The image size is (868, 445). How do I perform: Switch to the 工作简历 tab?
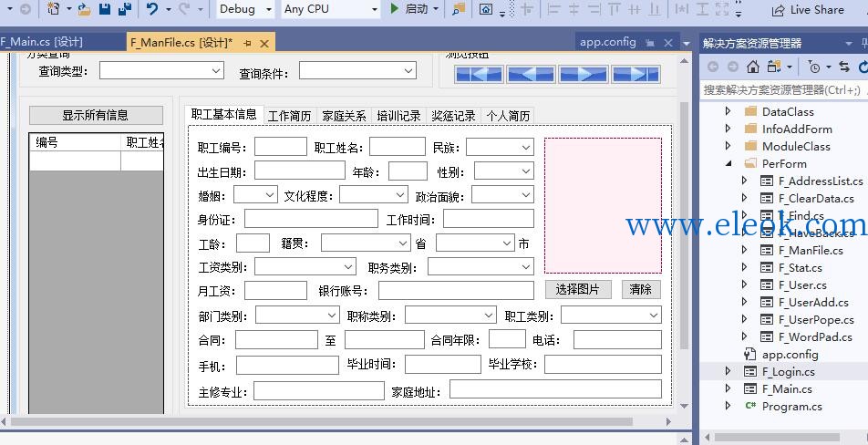(x=290, y=116)
